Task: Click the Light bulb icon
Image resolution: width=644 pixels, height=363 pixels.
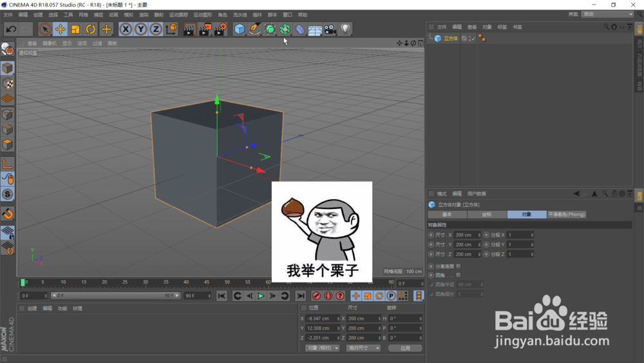Action: click(345, 29)
